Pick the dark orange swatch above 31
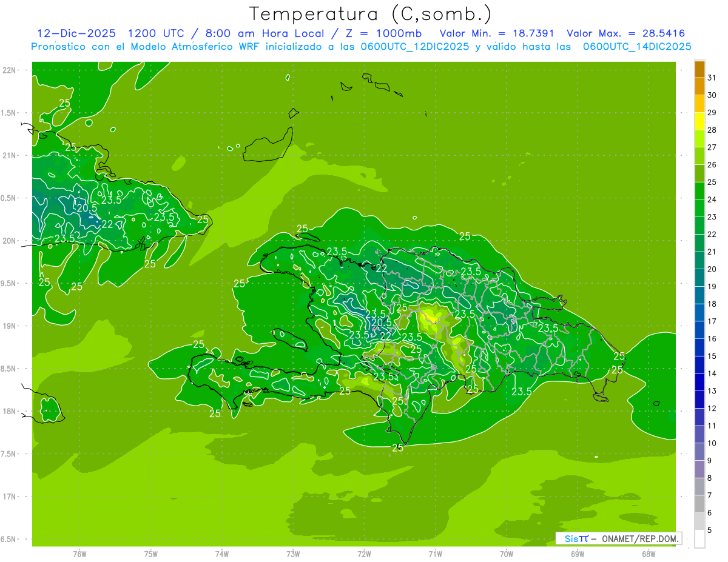 (699, 69)
